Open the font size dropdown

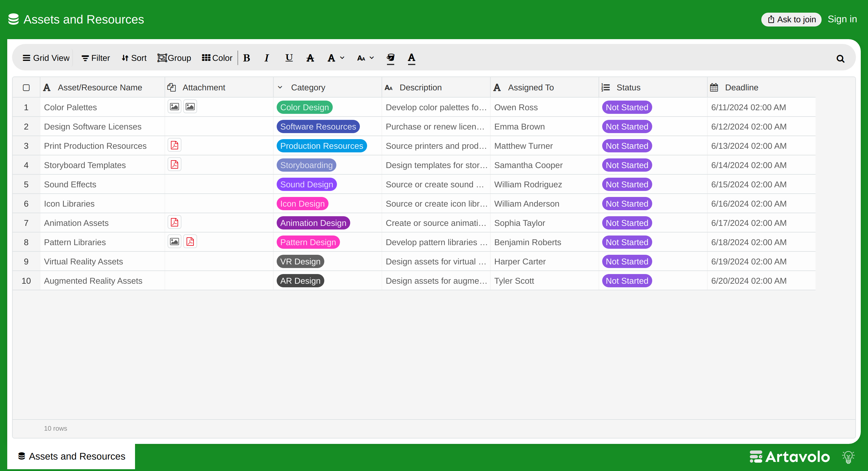[x=366, y=58]
